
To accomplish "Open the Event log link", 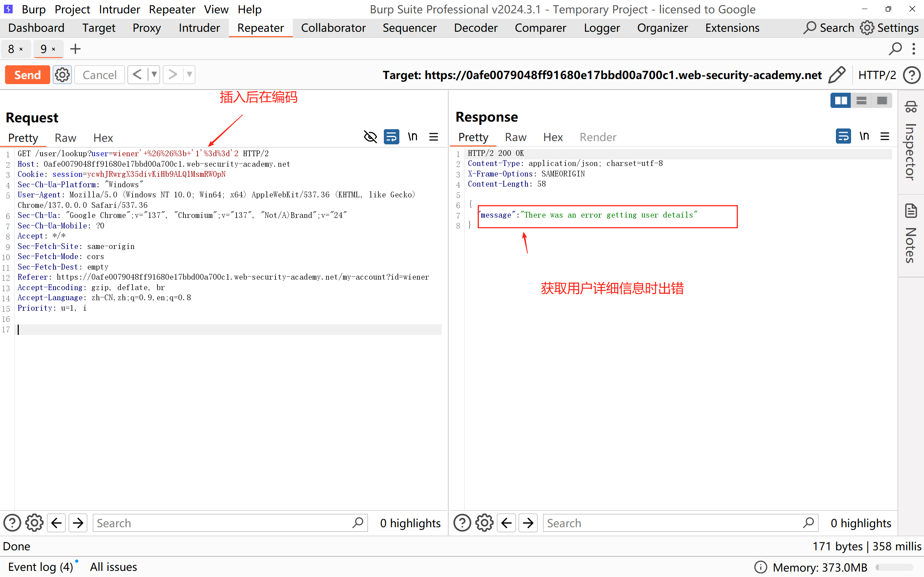I will (40, 567).
